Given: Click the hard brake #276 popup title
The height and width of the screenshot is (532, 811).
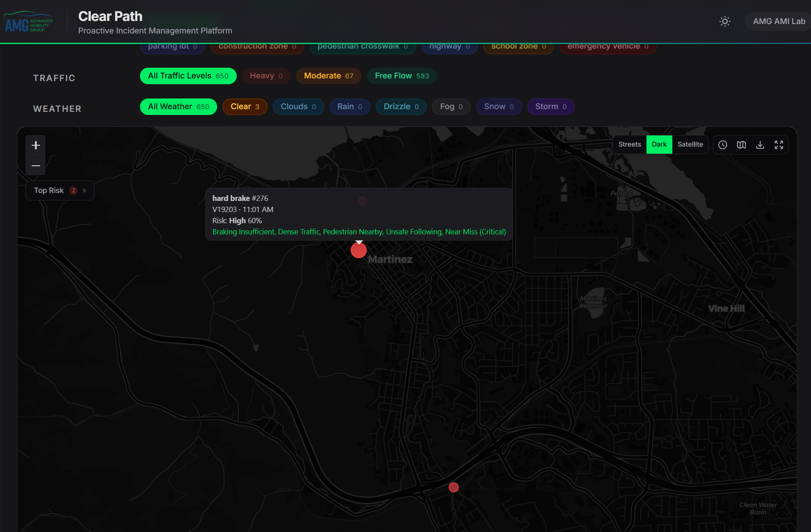Looking at the screenshot, I should (x=240, y=198).
